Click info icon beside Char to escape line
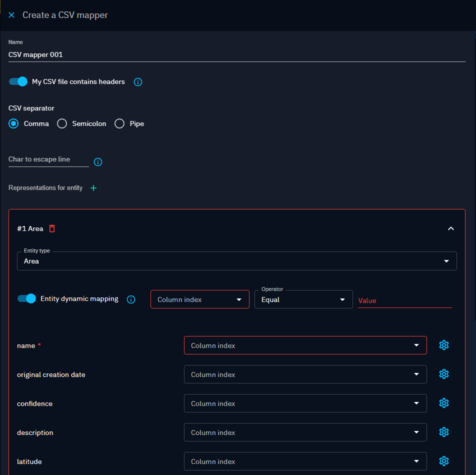The width and height of the screenshot is (476, 475). (x=98, y=162)
